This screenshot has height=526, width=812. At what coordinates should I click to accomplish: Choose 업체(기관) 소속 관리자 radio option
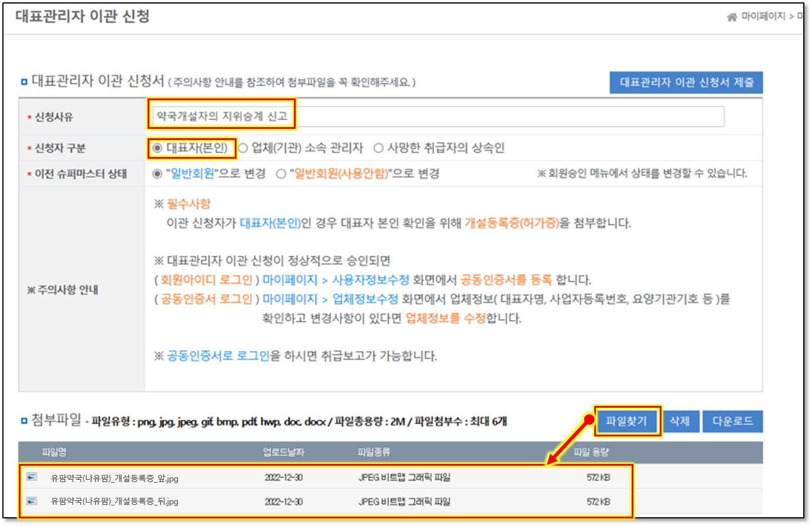click(x=243, y=148)
